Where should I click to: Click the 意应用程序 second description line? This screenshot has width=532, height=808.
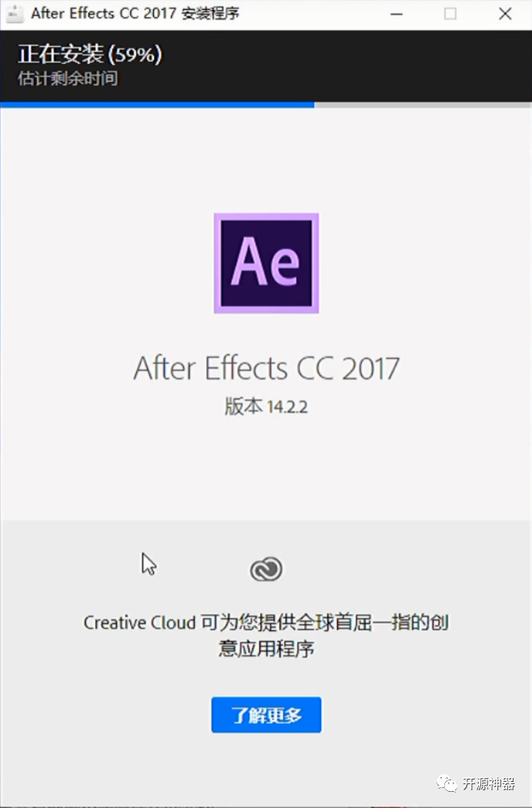[x=266, y=649]
